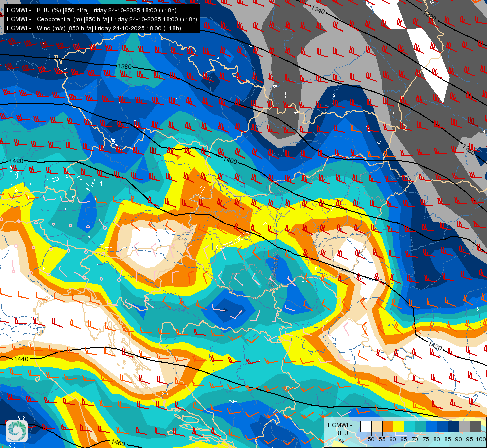Click the light gray legend swatch for 90-95%

point(464,426)
